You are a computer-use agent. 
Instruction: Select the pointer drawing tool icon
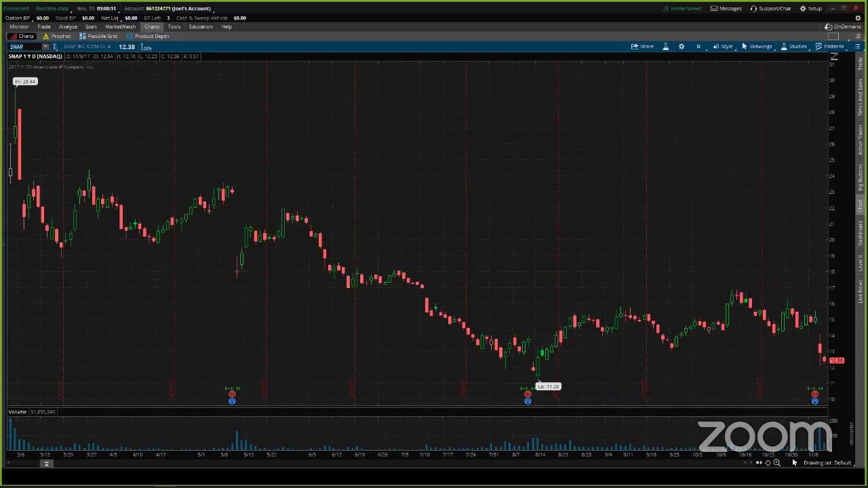795,463
